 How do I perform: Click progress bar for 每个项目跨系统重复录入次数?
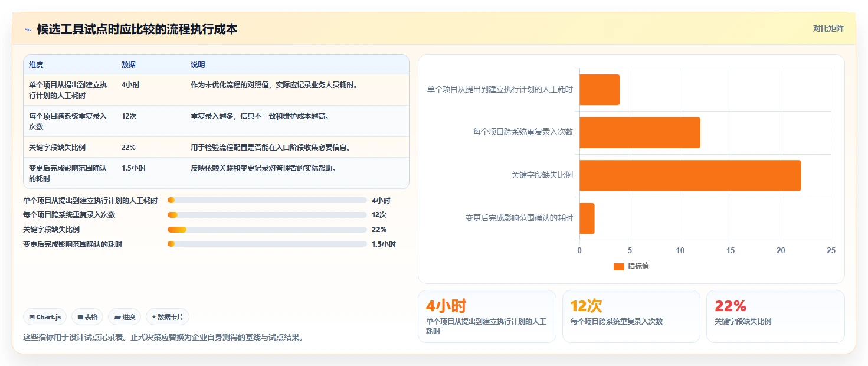pos(267,215)
